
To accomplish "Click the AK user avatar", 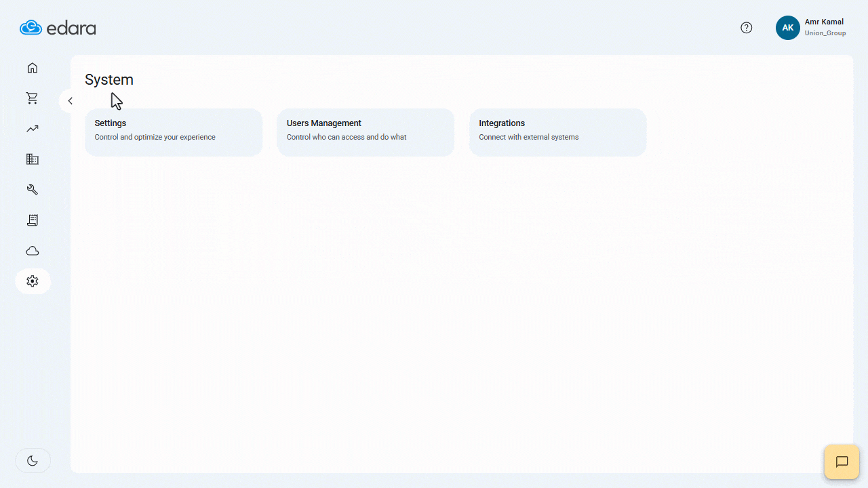I will tap(788, 28).
